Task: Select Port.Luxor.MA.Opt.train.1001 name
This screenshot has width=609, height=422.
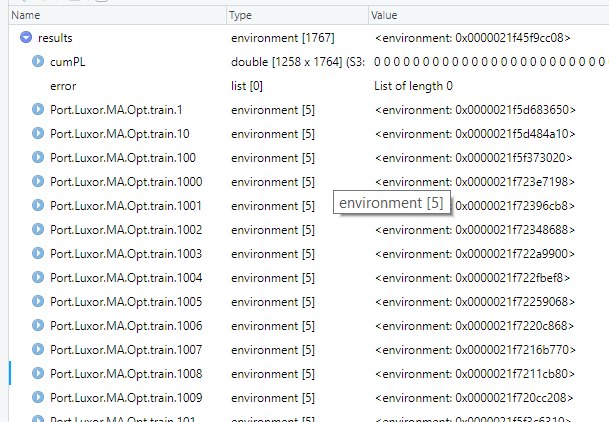Action: point(126,206)
